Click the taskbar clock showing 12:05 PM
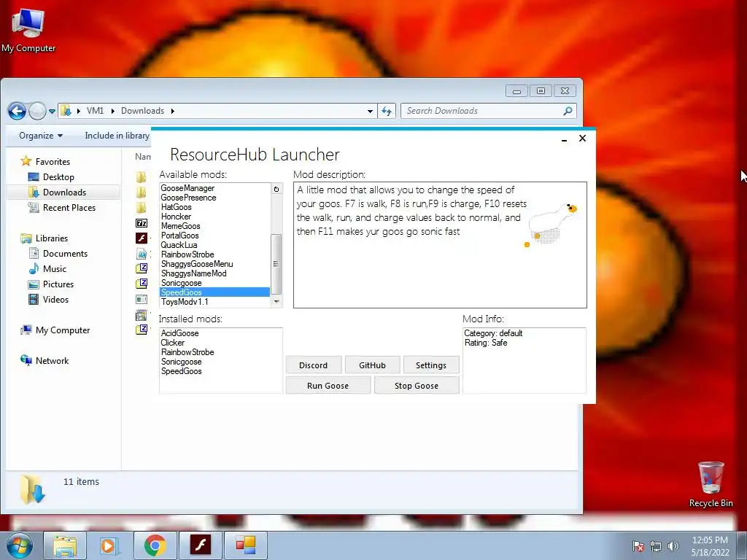The height and width of the screenshot is (560, 747). pyautogui.click(x=710, y=546)
